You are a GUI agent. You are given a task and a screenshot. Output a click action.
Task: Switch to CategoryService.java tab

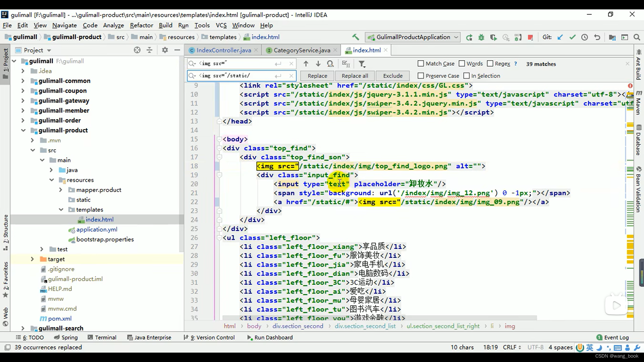(302, 50)
